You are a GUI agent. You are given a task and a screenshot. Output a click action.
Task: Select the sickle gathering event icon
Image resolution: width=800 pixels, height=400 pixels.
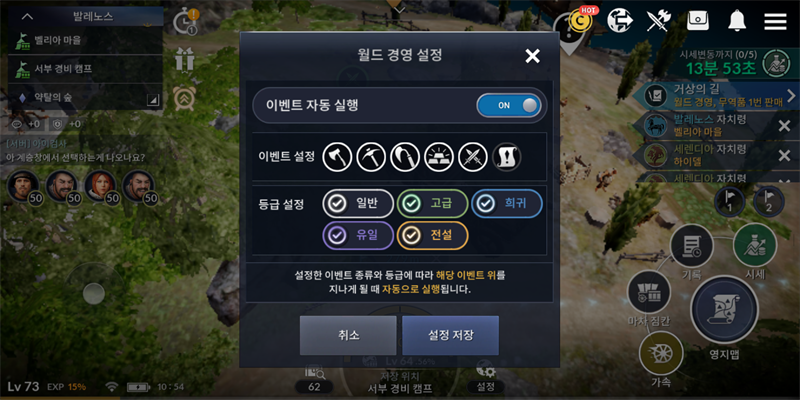[x=405, y=157]
